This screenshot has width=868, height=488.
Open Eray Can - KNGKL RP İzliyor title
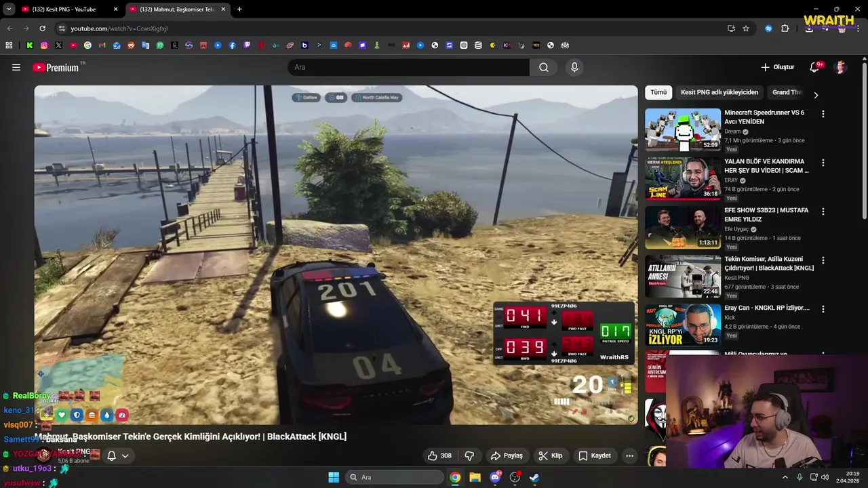point(767,308)
